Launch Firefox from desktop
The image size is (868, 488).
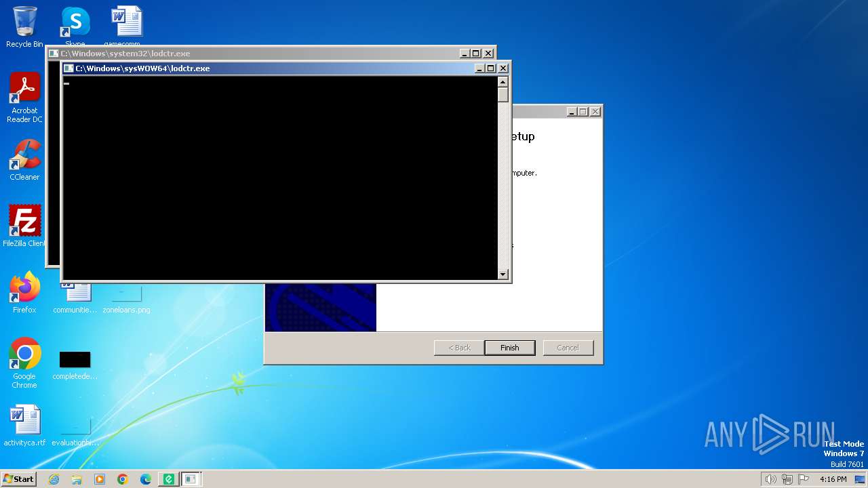[x=24, y=292]
